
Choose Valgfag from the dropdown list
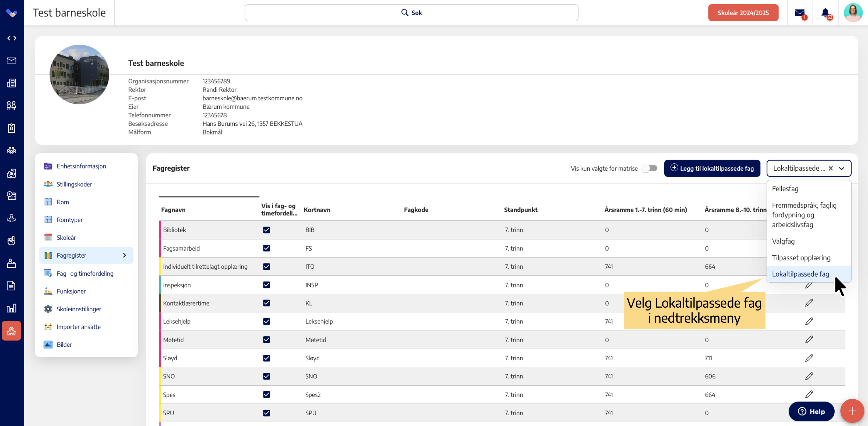[x=783, y=241]
